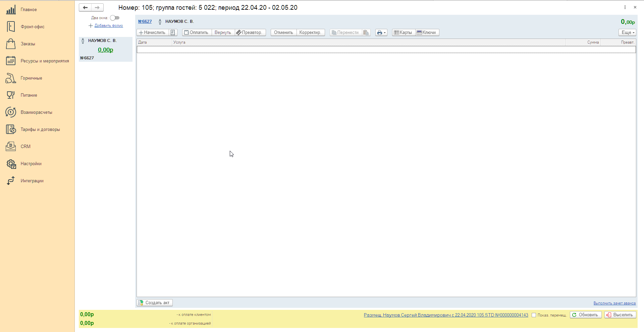644x332 pixels.
Task: Open the printer dropdown menu
Action: pyautogui.click(x=381, y=33)
